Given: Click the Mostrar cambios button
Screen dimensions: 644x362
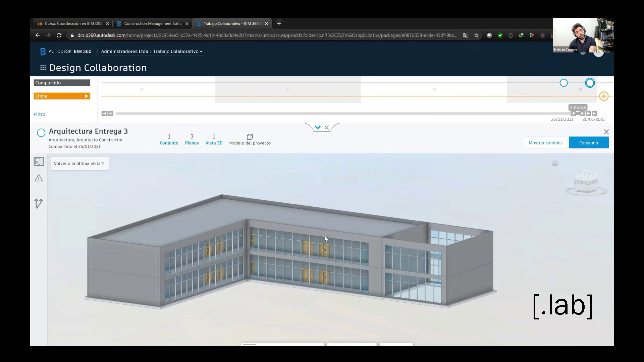Looking at the screenshot, I should [x=545, y=143].
